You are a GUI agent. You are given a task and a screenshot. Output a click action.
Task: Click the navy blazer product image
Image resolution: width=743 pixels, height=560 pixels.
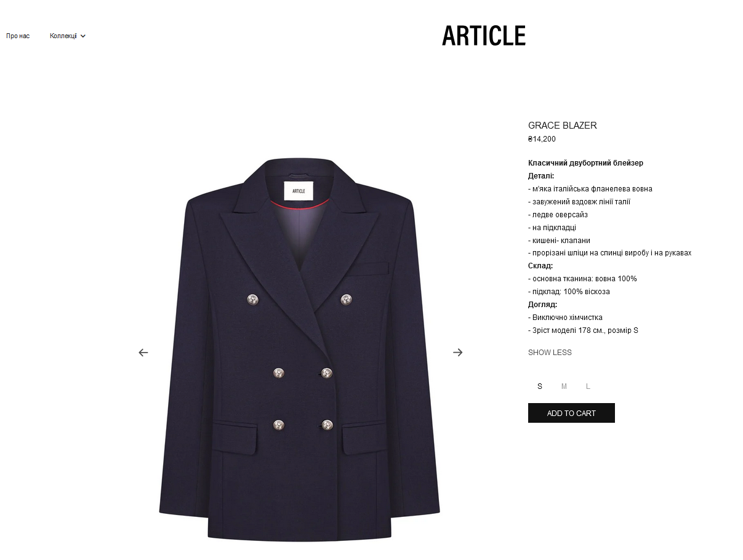(x=300, y=350)
